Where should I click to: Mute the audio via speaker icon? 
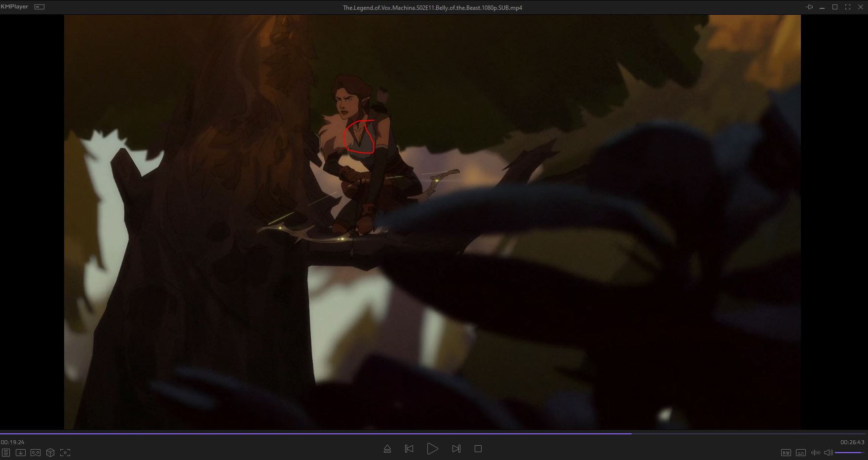click(x=829, y=453)
